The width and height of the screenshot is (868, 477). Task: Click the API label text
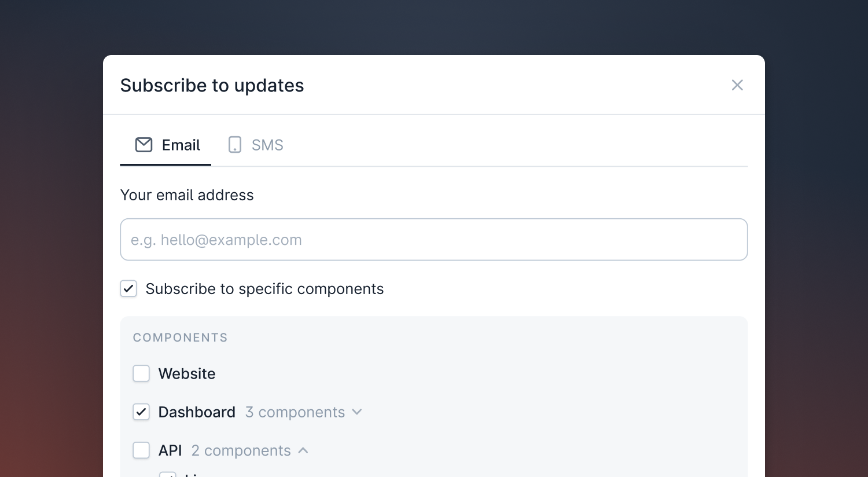[170, 450]
